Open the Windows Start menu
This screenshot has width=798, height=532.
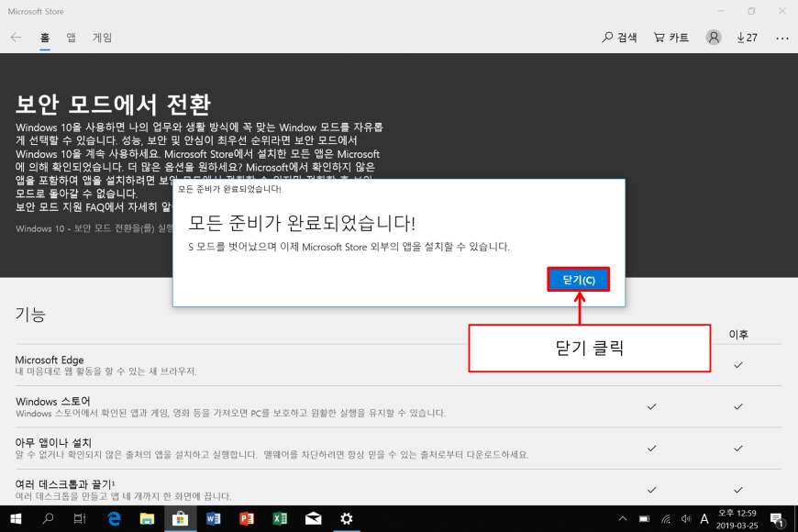tap(16, 519)
